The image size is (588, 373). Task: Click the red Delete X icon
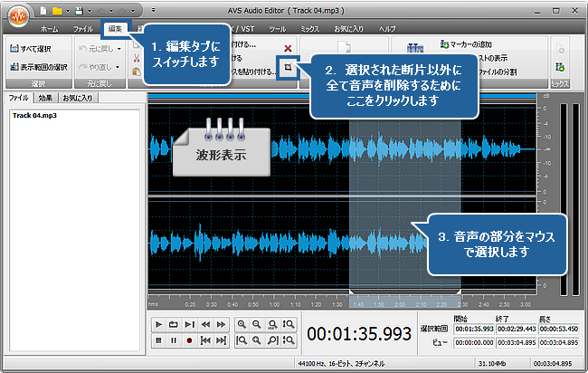click(288, 47)
